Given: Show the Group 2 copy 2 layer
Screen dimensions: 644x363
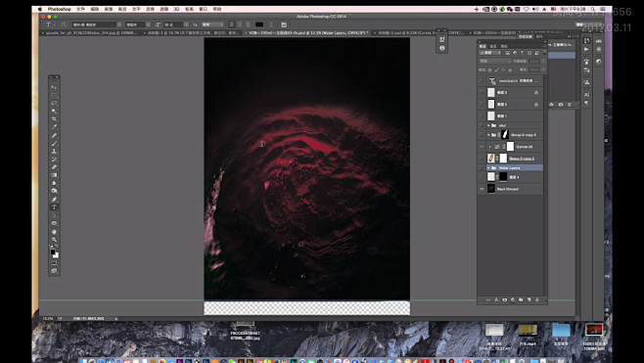Looking at the screenshot, I should (482, 135).
